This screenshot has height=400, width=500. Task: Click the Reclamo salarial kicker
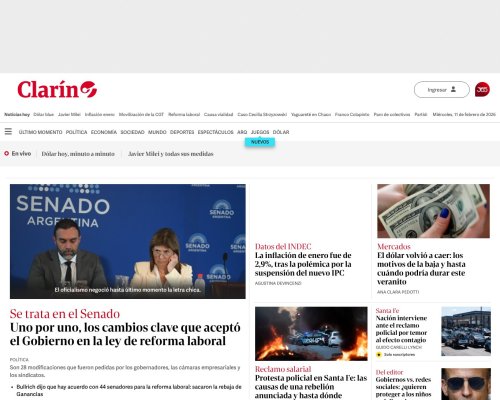click(x=283, y=369)
